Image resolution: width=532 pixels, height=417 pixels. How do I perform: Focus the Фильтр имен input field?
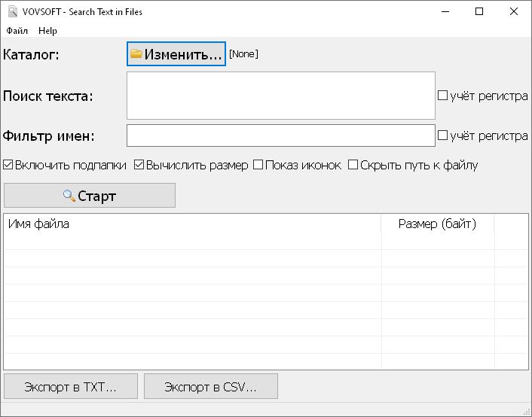point(281,135)
